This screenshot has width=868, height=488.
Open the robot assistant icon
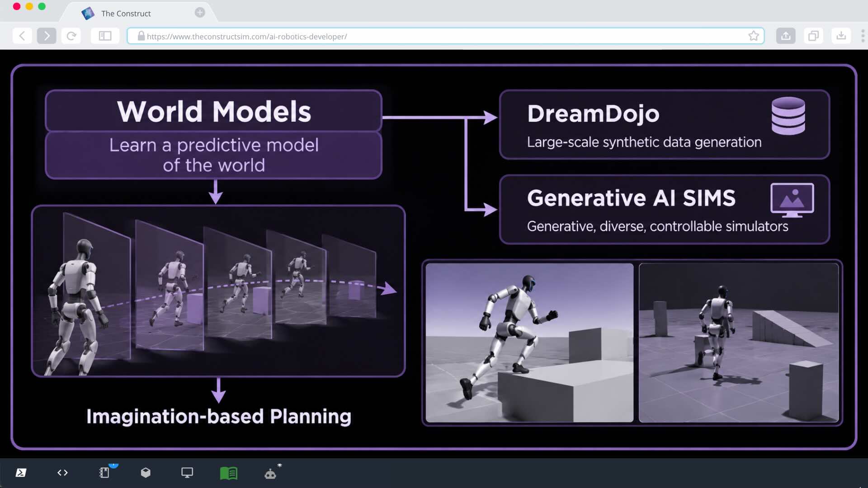[x=270, y=473]
